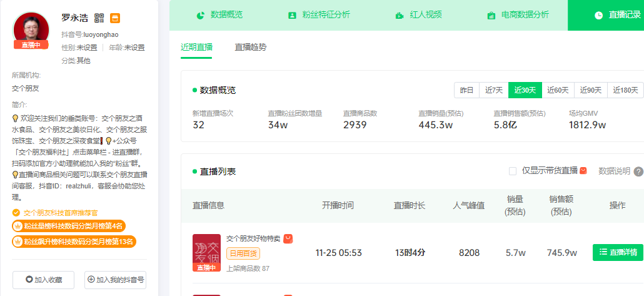Click the 直播销售额 value 5.8亿
Image resolution: width=644 pixels, height=296 pixels.
tap(505, 125)
